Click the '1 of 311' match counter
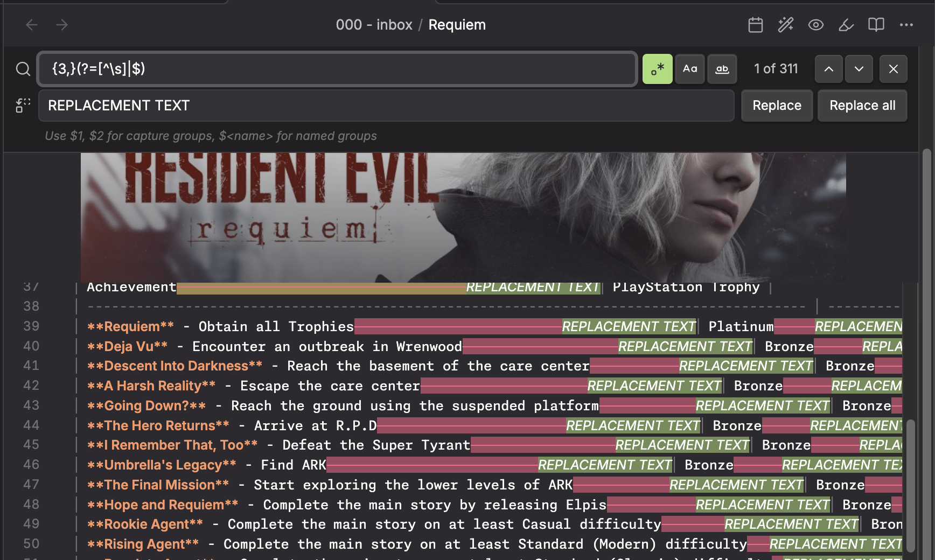Viewport: 935px width, 560px height. tap(776, 69)
